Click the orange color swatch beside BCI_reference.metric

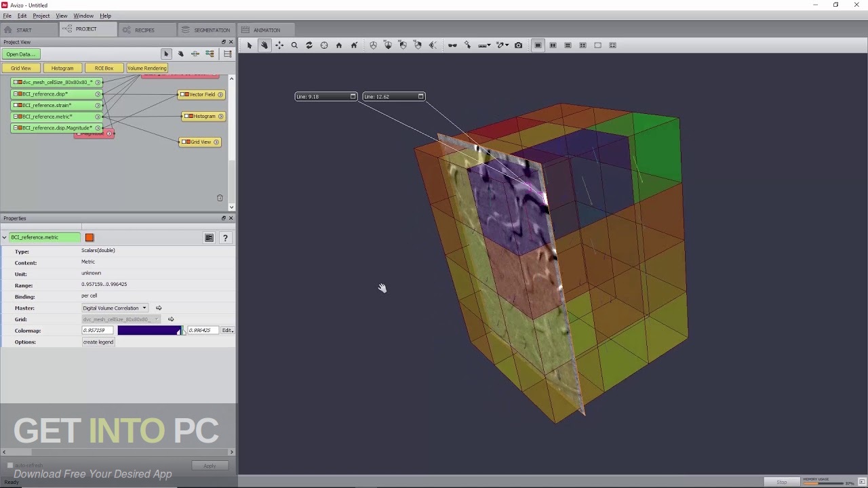click(x=90, y=237)
